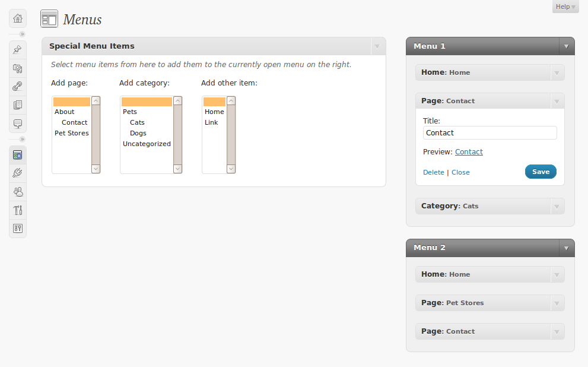Open the Settings sliders icon

(18, 229)
